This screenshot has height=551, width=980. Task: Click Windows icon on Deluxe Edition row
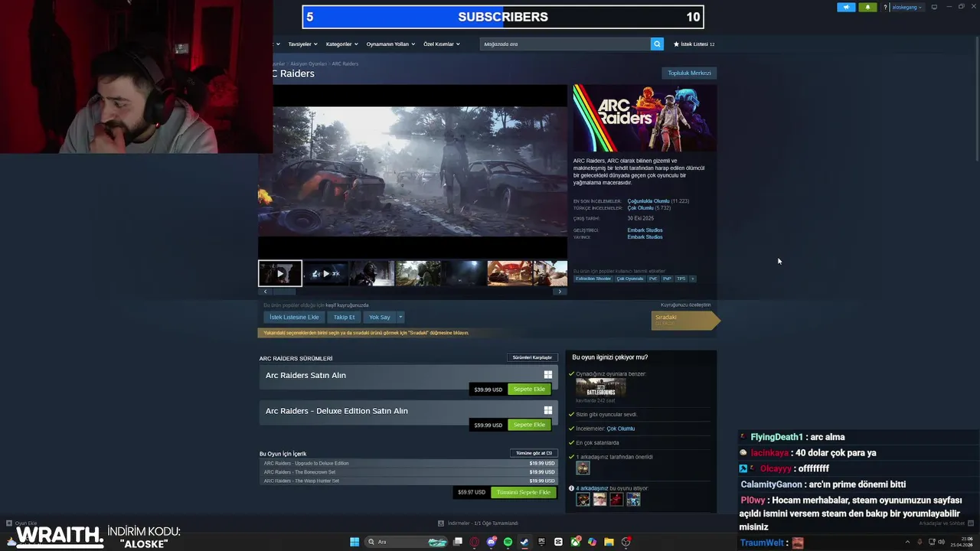point(547,410)
